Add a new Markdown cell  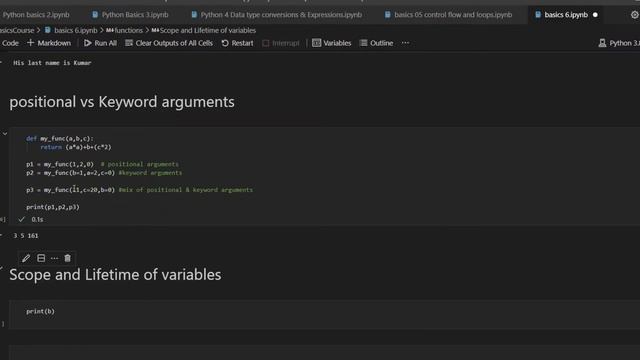coord(49,43)
